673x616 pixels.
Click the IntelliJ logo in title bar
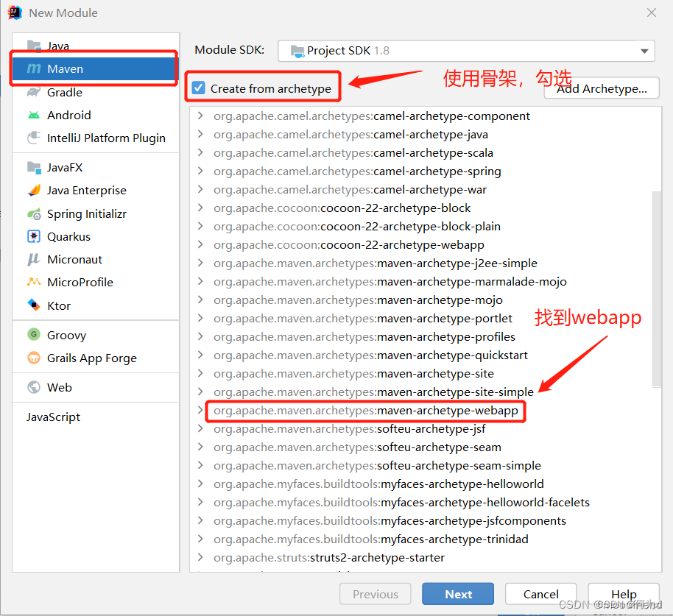click(x=15, y=13)
